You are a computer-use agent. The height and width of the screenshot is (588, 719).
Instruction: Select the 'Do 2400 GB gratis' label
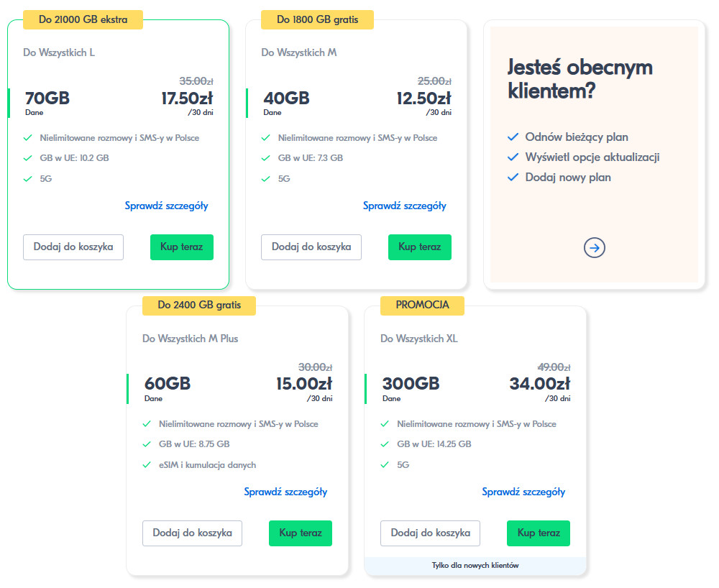click(x=199, y=306)
